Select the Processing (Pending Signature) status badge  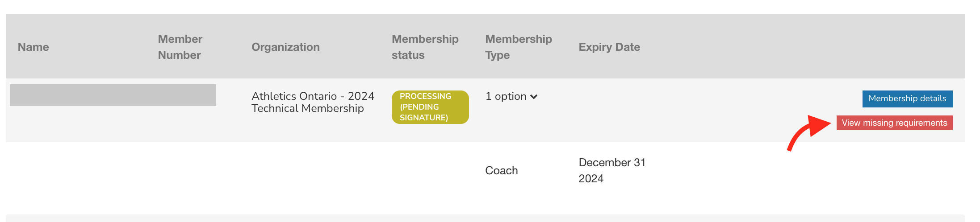(x=430, y=107)
